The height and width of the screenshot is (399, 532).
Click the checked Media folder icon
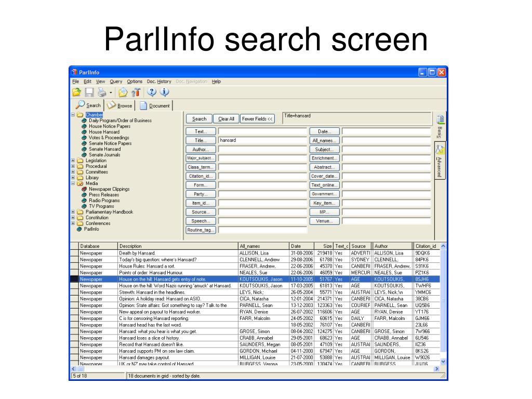tap(81, 183)
